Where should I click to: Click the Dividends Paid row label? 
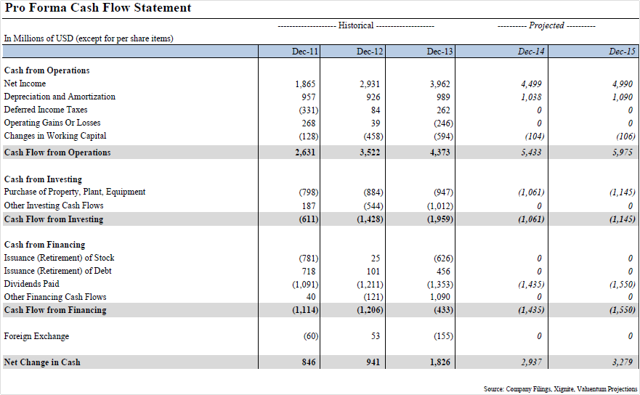click(31, 284)
